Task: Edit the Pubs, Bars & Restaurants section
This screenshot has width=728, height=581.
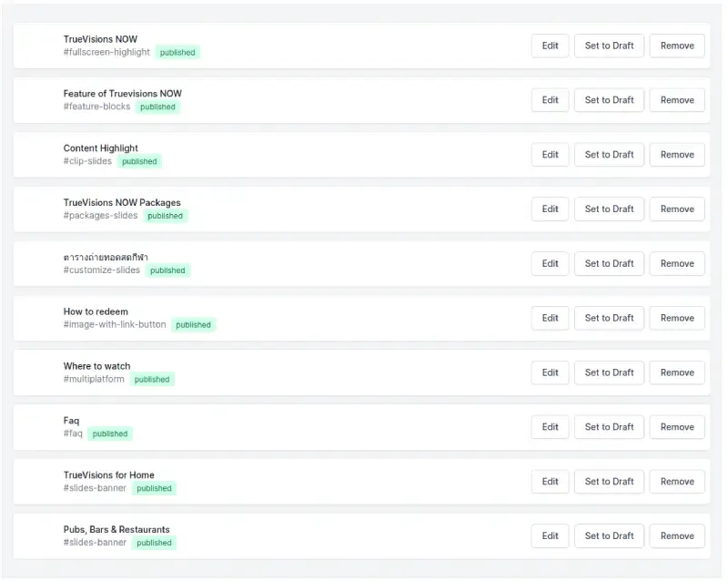Action: (550, 535)
